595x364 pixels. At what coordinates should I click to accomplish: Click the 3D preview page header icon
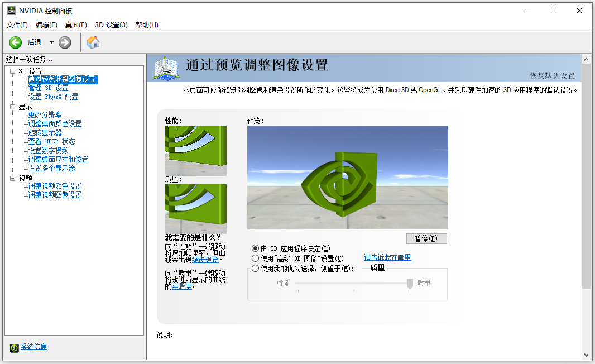pyautogui.click(x=166, y=68)
